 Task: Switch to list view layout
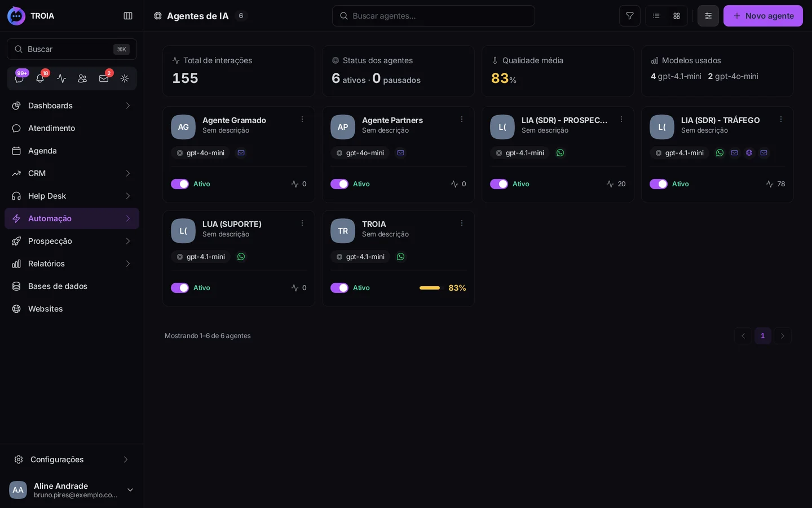[656, 16]
